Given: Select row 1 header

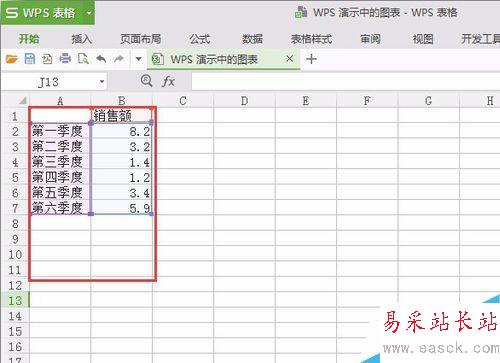Looking at the screenshot, I should (15, 116).
